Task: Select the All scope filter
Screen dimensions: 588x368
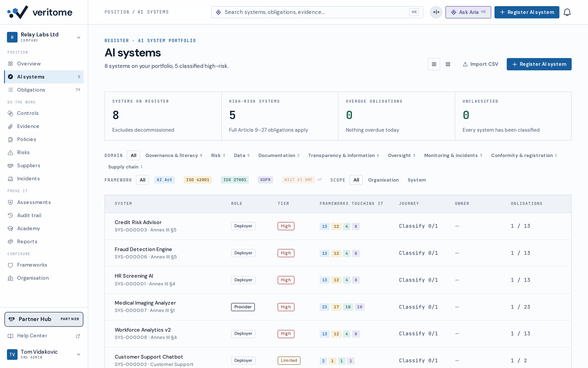Action: pyautogui.click(x=356, y=180)
